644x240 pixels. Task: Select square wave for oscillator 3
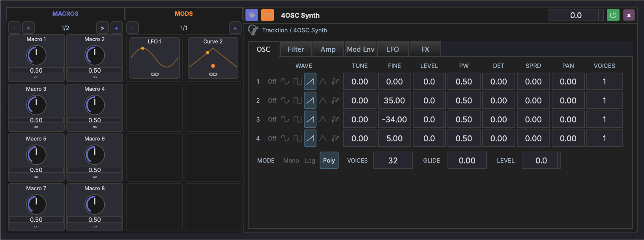(x=298, y=120)
